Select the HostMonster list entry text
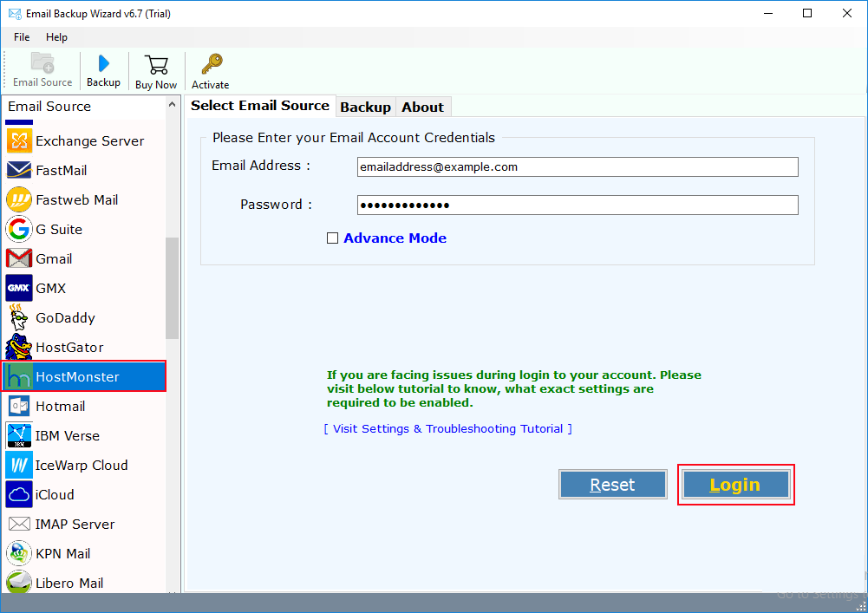The width and height of the screenshot is (868, 613). pos(77,377)
